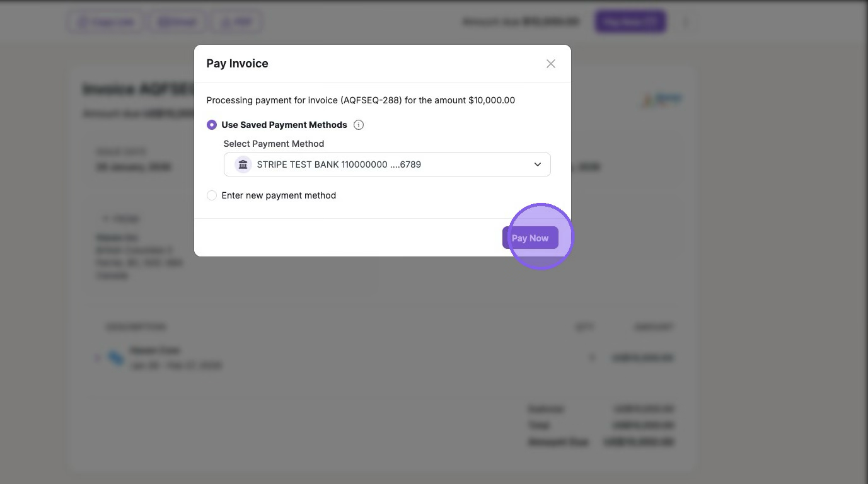Click the blue product icon in the line item

pyautogui.click(x=116, y=358)
